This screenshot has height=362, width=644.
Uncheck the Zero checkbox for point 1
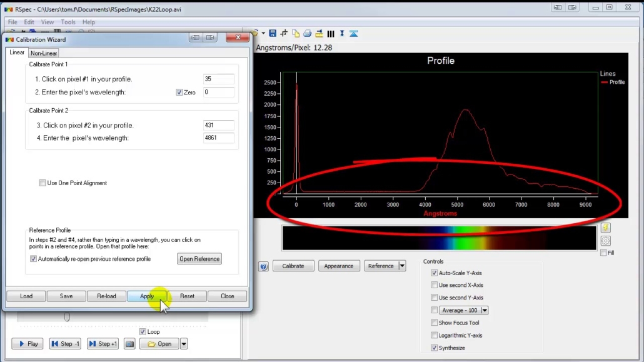click(179, 93)
